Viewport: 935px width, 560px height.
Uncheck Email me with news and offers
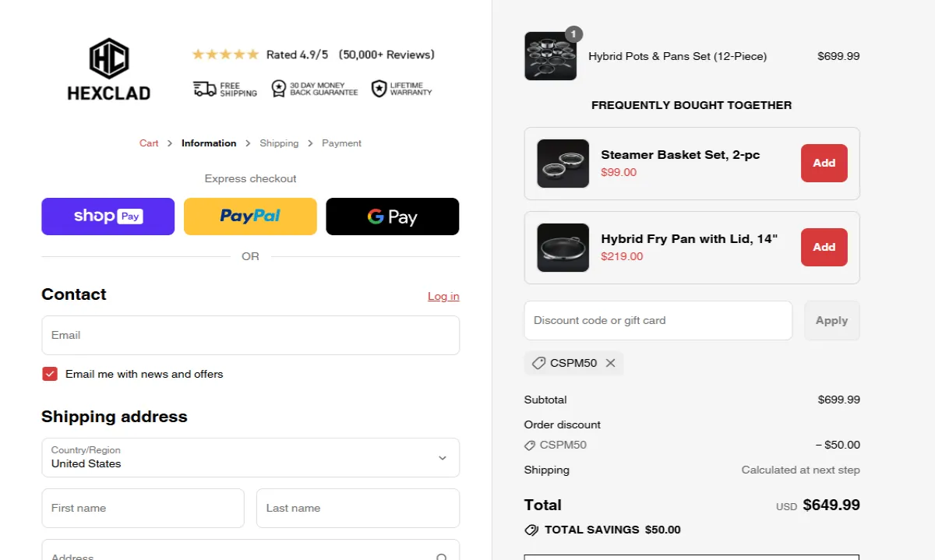(x=50, y=374)
